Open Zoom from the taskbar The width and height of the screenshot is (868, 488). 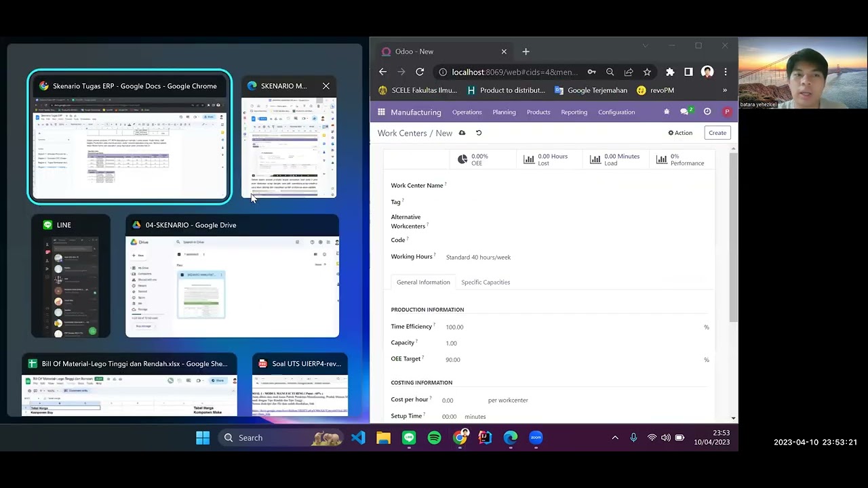(x=536, y=438)
